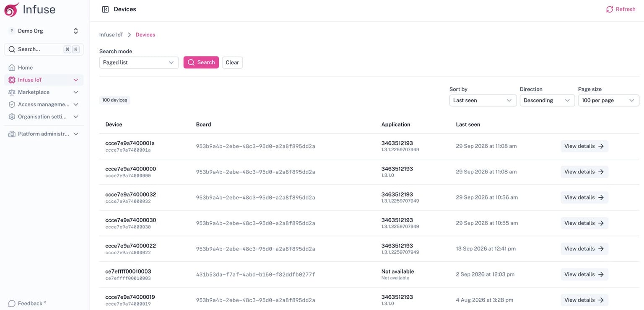Select Infuse IoT in the sidebar
Screen dimensions: 644x310
(x=44, y=80)
